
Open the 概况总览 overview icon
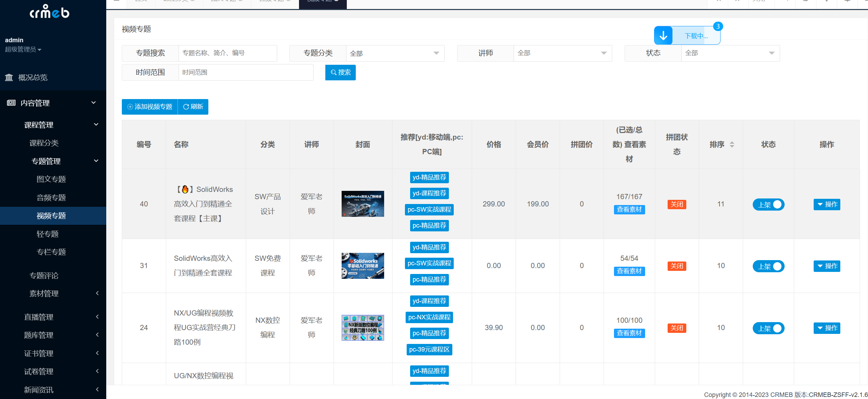[9, 77]
